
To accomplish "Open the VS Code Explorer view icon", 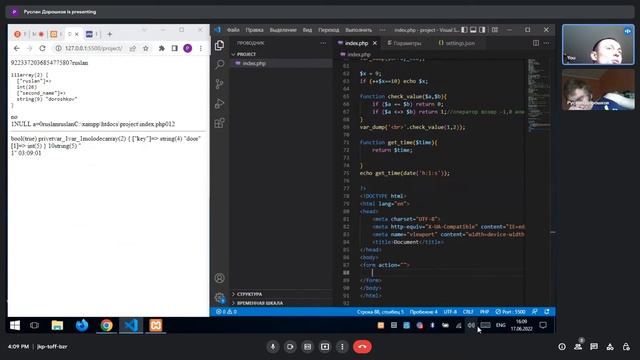I will pos(219,45).
